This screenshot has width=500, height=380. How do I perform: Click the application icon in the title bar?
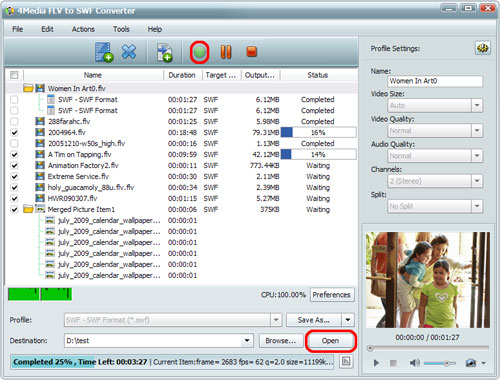click(10, 11)
